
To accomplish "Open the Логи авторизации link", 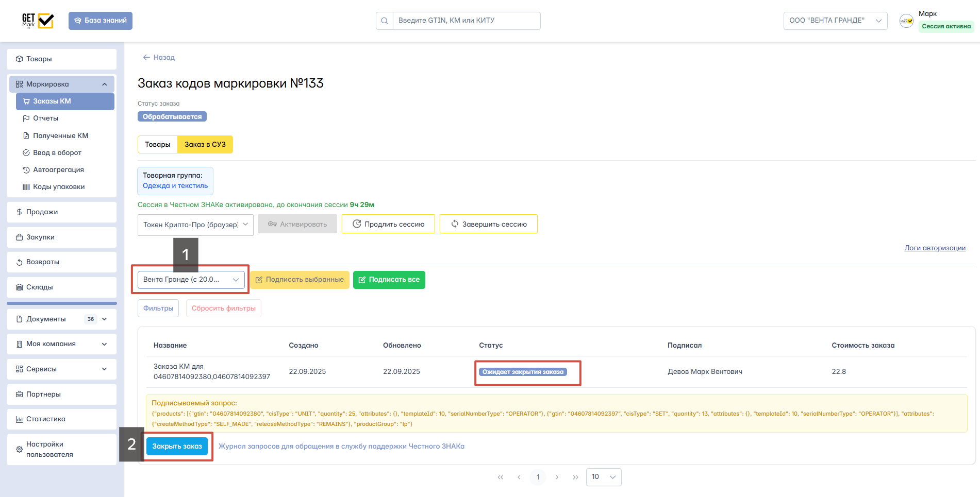I will [x=935, y=248].
